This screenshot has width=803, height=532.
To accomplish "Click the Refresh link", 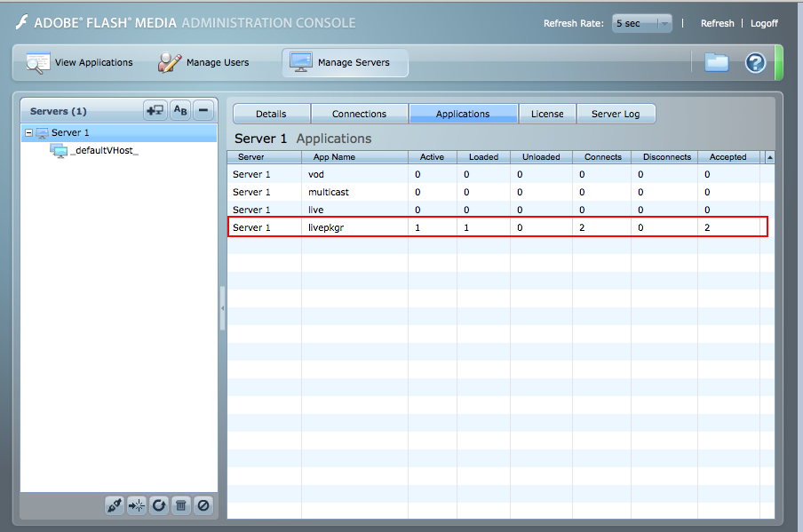I will pyautogui.click(x=717, y=24).
